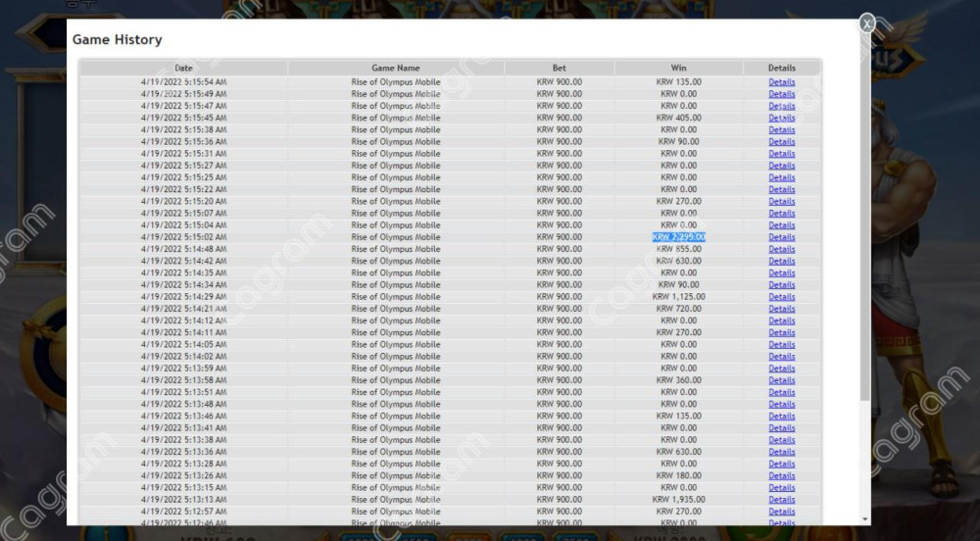The height and width of the screenshot is (541, 980).
Task: Show Details for the KRW 855.00 win
Action: coord(781,249)
